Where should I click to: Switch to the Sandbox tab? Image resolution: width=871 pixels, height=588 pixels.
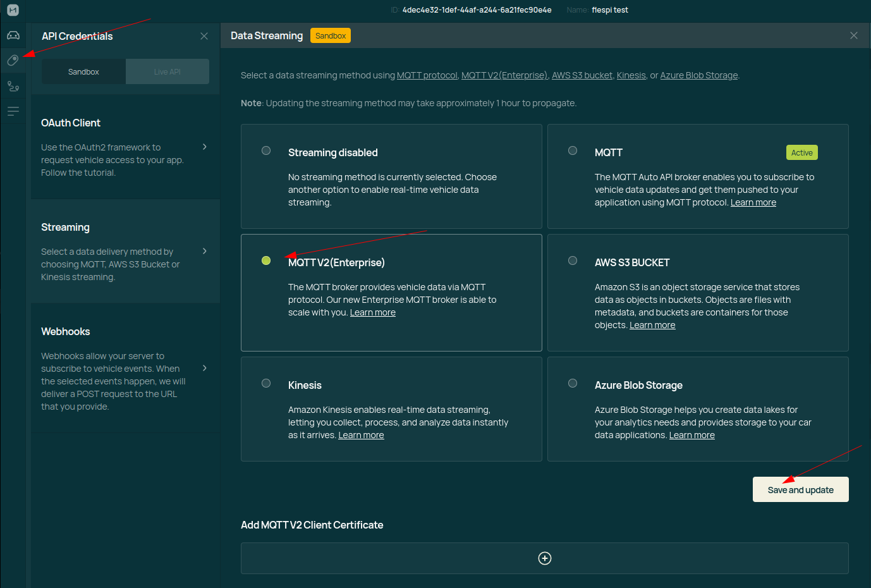83,72
